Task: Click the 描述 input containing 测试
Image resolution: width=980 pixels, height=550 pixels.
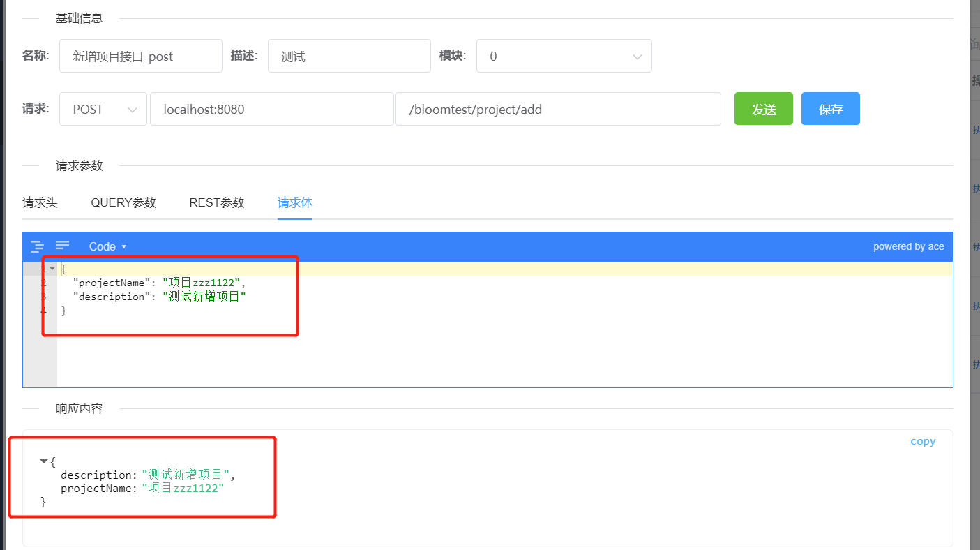Action: click(x=349, y=56)
